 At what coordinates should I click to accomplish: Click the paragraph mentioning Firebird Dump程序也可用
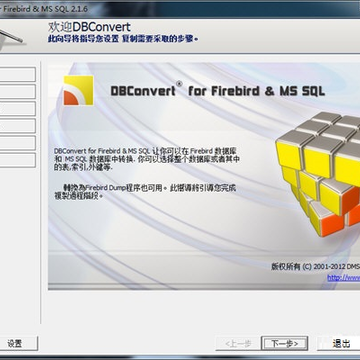pos(145,192)
